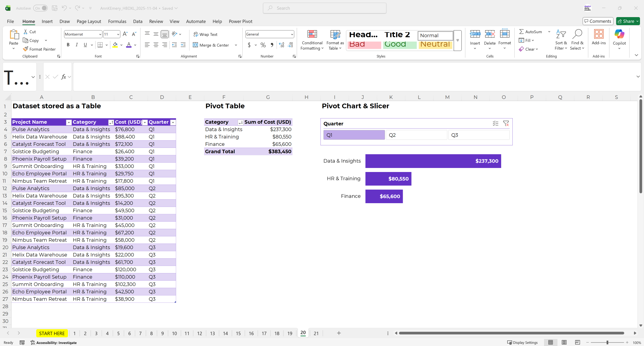644x346 pixels.
Task: Open the Formulas ribbon tab
Action: [117, 21]
